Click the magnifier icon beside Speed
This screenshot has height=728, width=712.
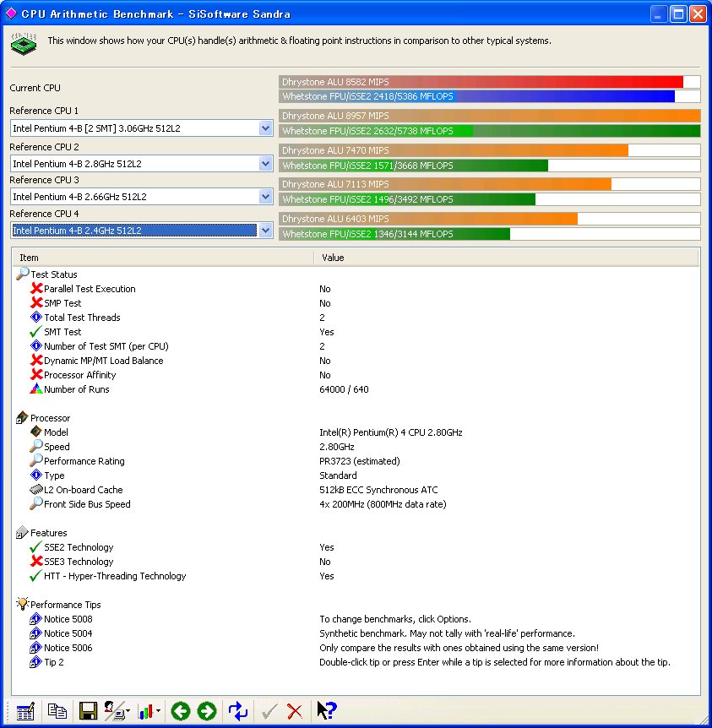[35, 446]
